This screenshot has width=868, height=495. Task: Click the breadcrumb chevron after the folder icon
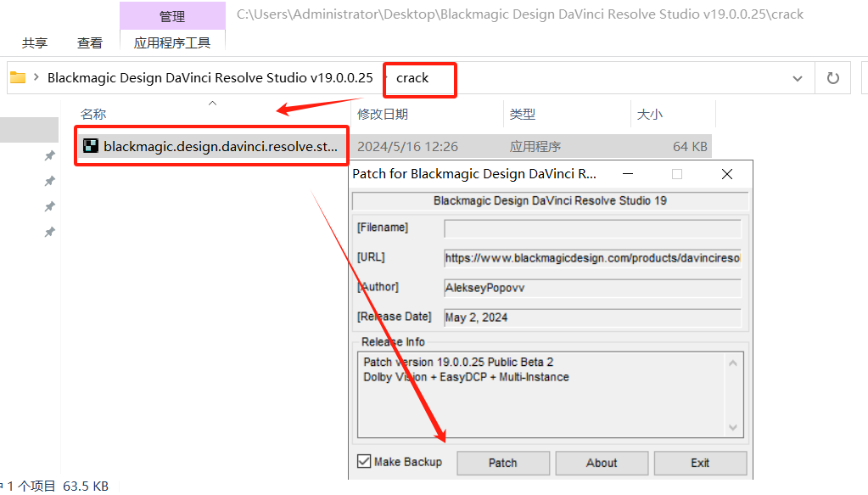pyautogui.click(x=36, y=77)
